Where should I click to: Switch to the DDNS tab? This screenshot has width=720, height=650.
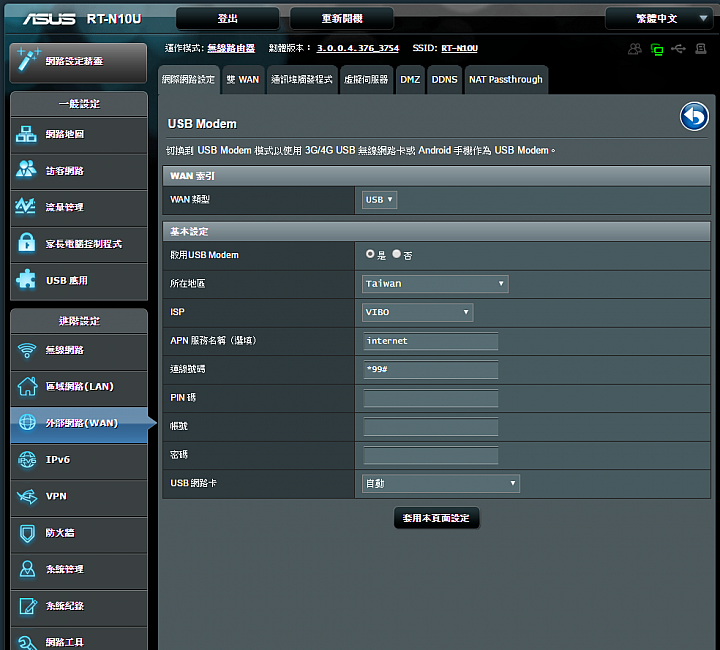click(x=444, y=79)
